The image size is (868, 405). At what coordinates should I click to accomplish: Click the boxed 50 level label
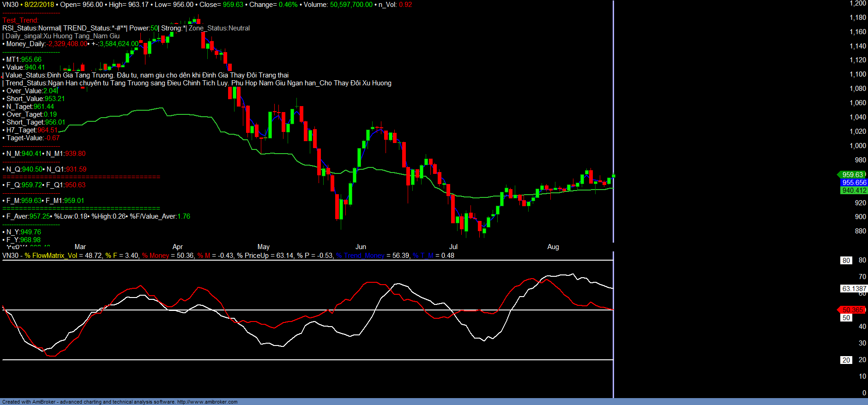pyautogui.click(x=846, y=318)
